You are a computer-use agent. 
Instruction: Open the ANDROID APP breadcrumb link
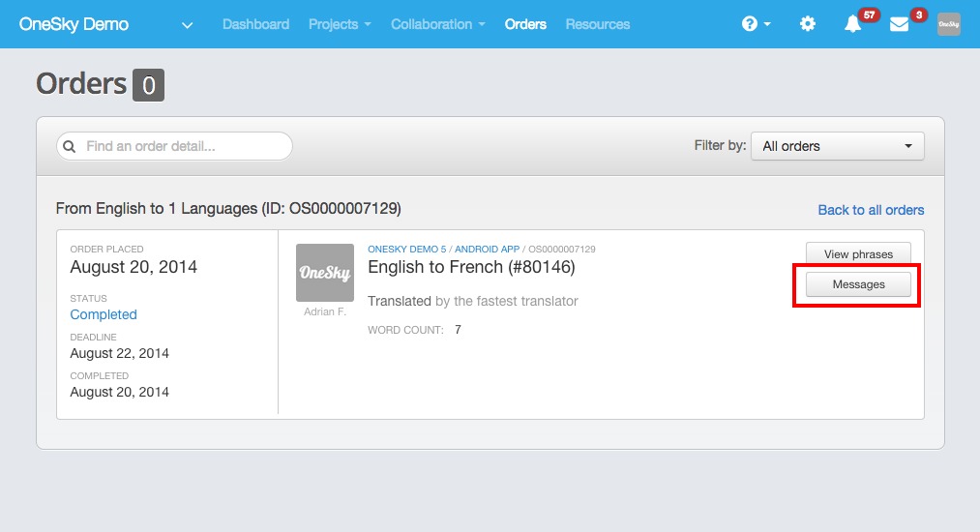(x=487, y=249)
